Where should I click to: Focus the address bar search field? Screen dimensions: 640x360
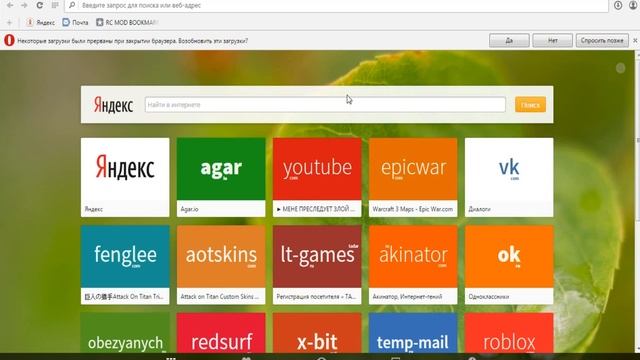[x=337, y=5]
